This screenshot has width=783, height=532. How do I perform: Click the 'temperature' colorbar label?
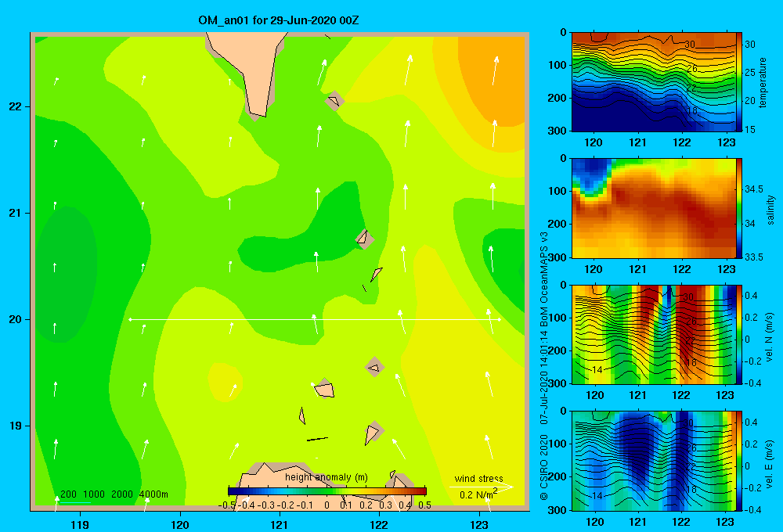(x=763, y=82)
